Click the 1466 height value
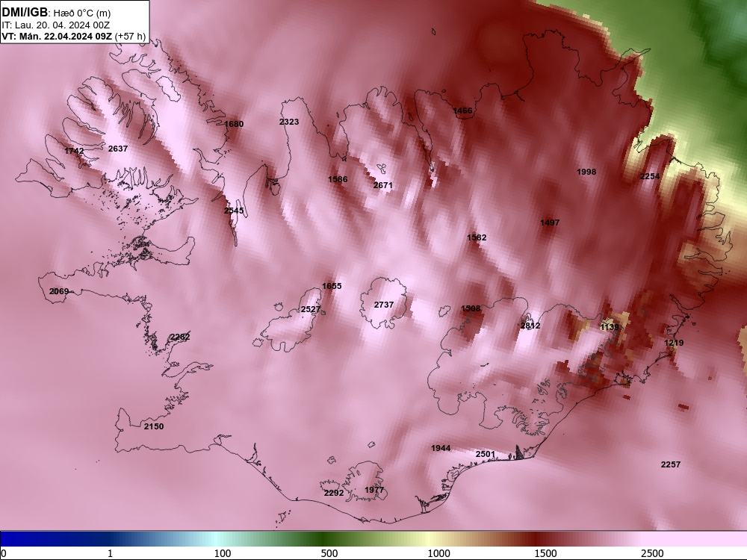 pyautogui.click(x=462, y=111)
